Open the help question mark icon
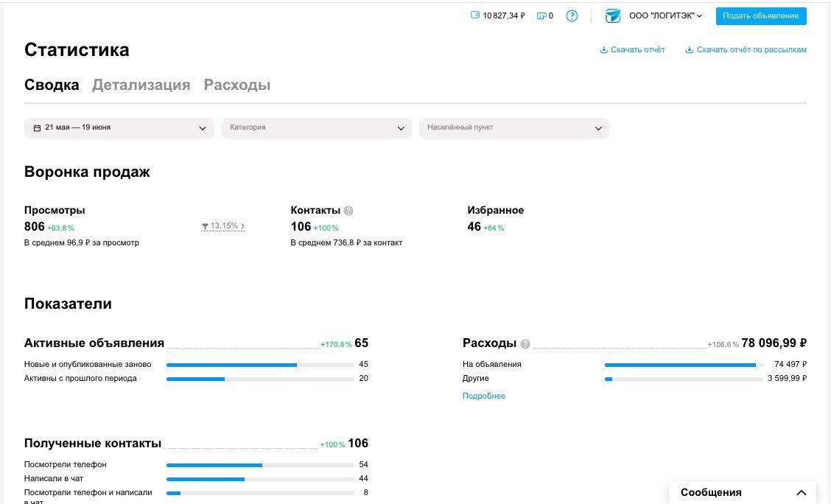Viewport: 831px width, 504px height. (x=572, y=16)
